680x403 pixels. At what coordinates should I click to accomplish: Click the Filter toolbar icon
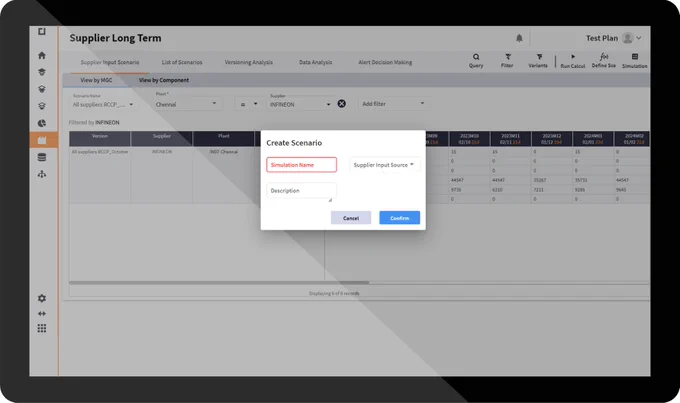pyautogui.click(x=507, y=60)
